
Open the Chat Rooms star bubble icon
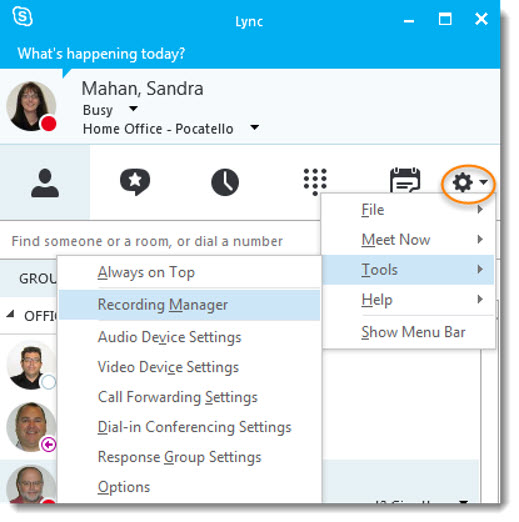point(135,182)
